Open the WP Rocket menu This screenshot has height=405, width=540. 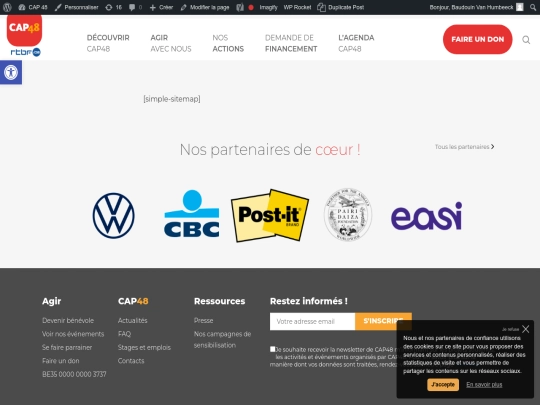tap(297, 7)
